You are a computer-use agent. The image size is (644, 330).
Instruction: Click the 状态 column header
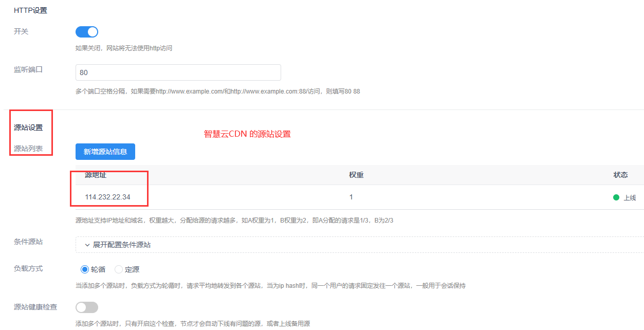click(x=620, y=175)
